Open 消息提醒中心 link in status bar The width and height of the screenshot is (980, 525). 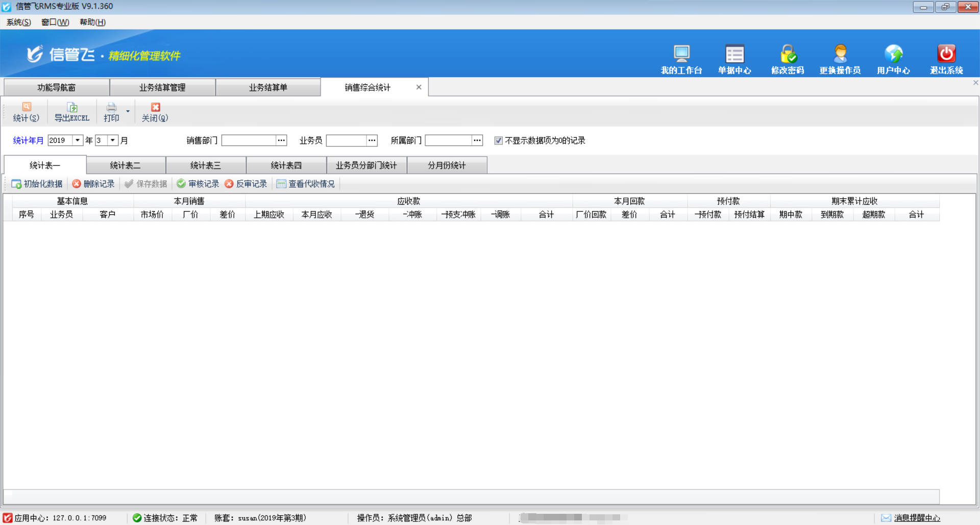coord(917,518)
